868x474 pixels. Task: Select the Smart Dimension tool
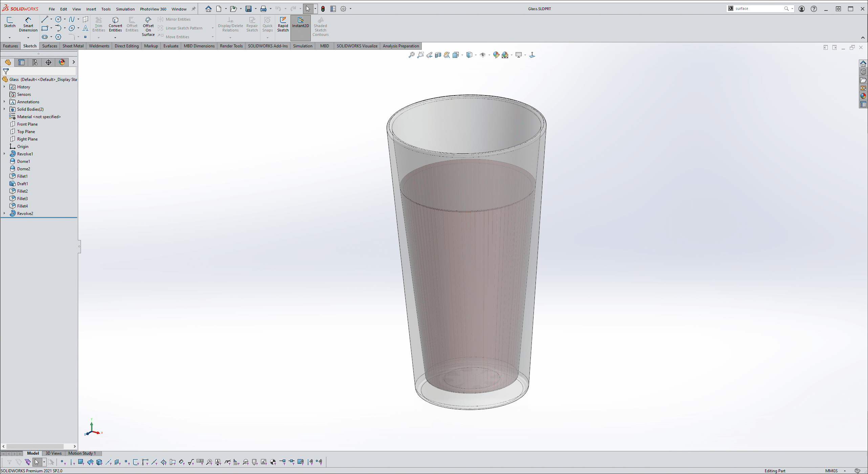pyautogui.click(x=28, y=24)
